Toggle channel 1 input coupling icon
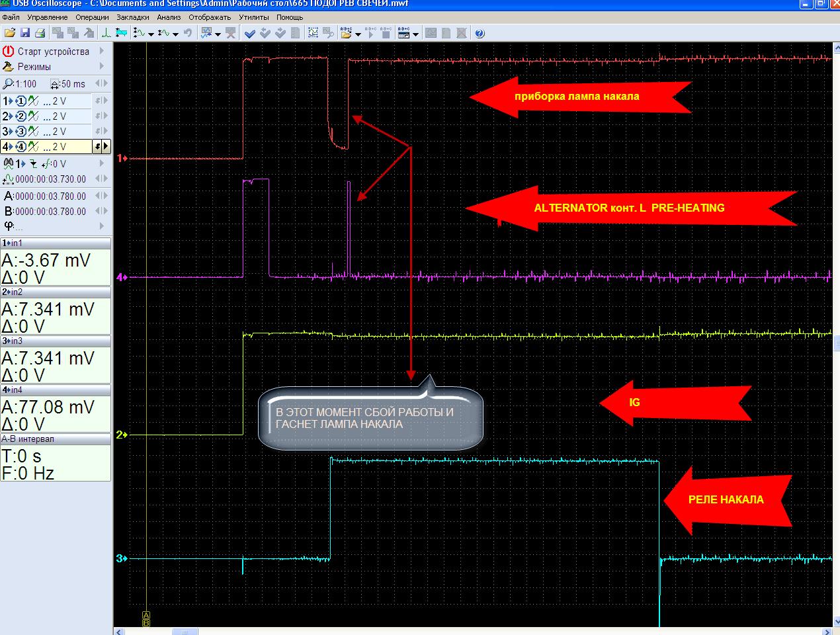 pyautogui.click(x=33, y=101)
